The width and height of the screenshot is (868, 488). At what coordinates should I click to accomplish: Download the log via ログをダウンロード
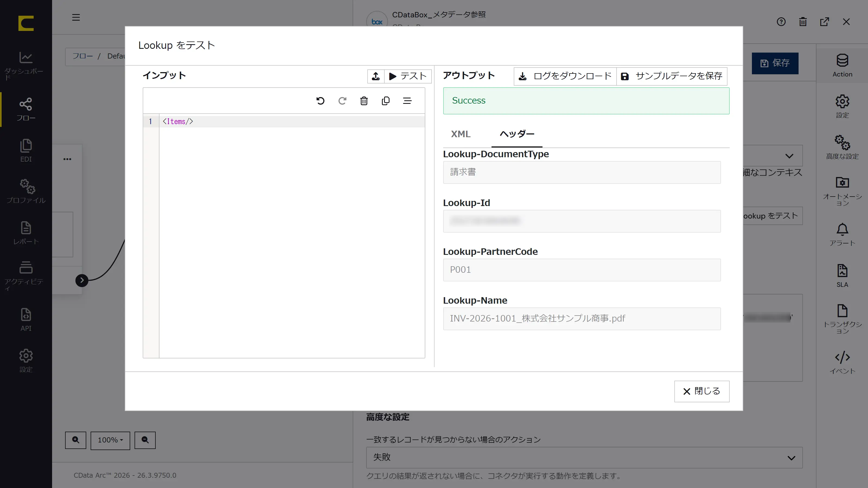point(565,76)
